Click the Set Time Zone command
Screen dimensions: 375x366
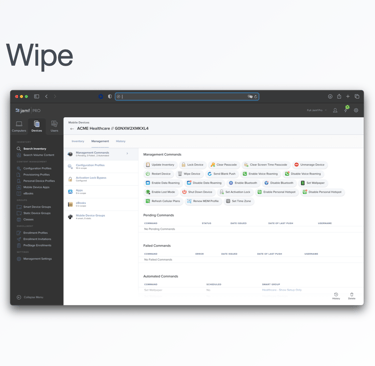239,201
